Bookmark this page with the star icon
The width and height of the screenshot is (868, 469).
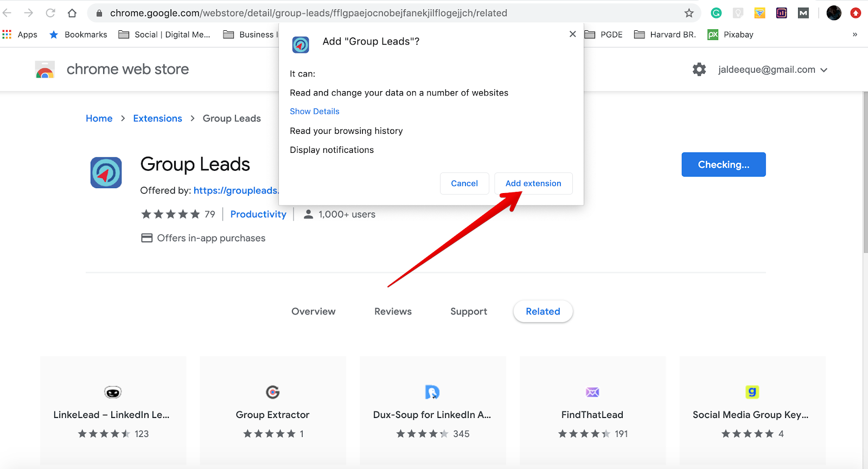689,13
